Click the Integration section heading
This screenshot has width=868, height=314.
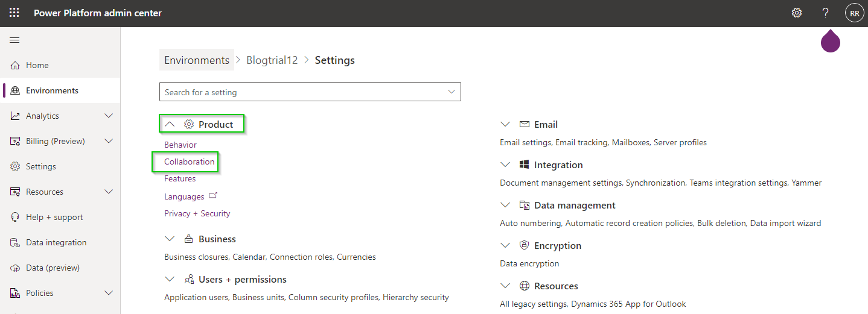click(559, 165)
